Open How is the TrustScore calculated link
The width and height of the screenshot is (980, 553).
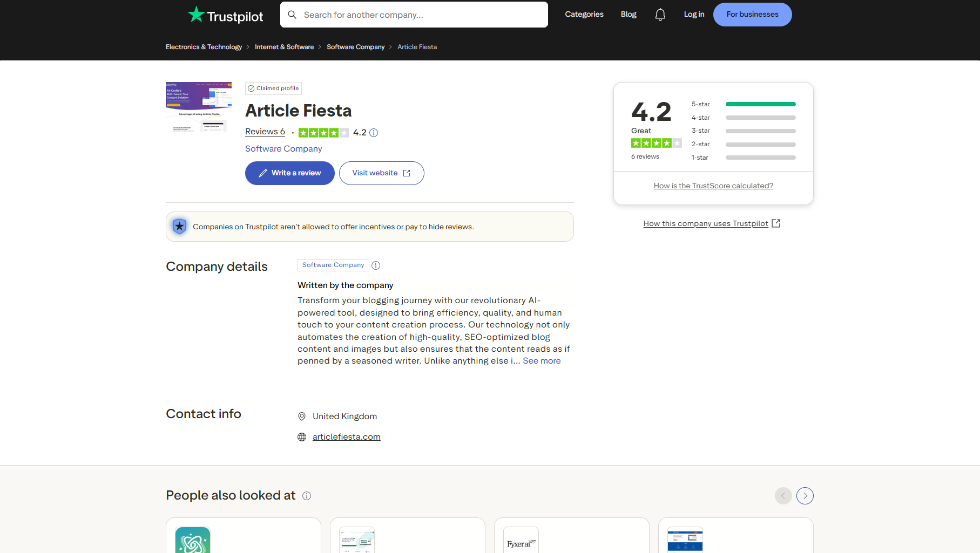pos(713,186)
